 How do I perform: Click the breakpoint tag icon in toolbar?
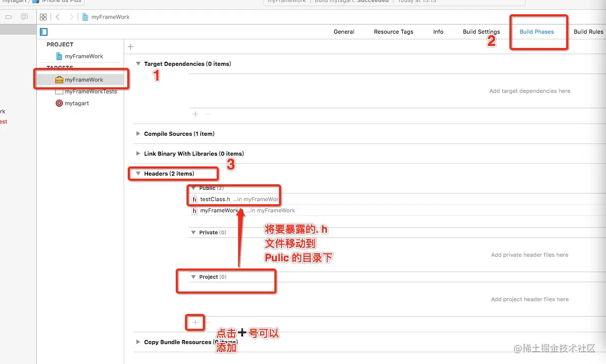coord(9,17)
